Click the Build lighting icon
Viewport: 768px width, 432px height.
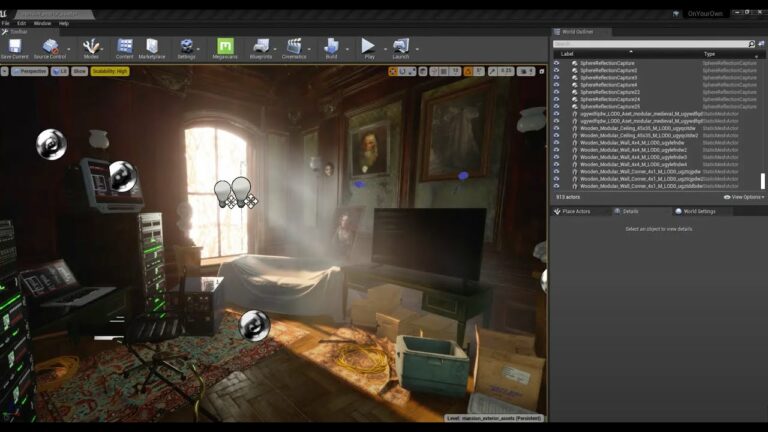point(331,46)
